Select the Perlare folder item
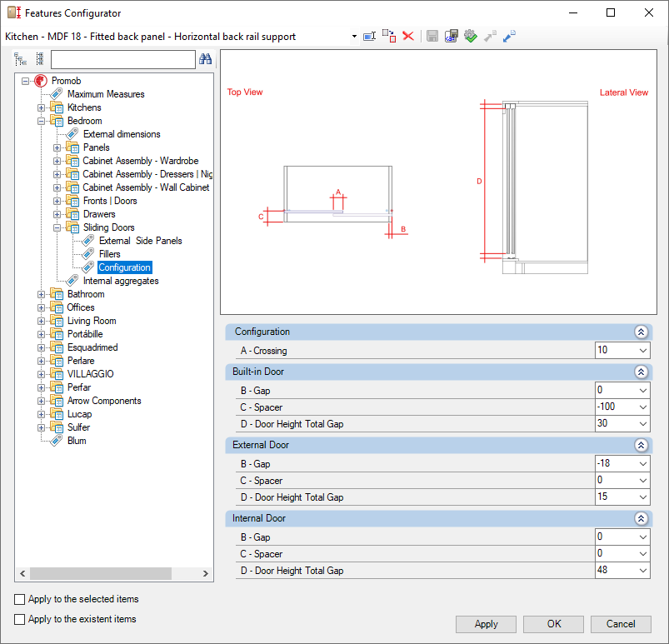The height and width of the screenshot is (644, 669). (x=81, y=361)
